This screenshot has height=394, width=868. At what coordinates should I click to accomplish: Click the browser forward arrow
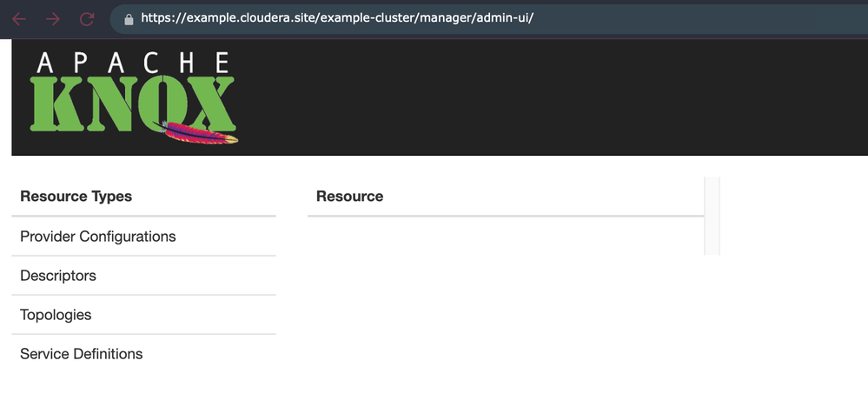pos(53,19)
